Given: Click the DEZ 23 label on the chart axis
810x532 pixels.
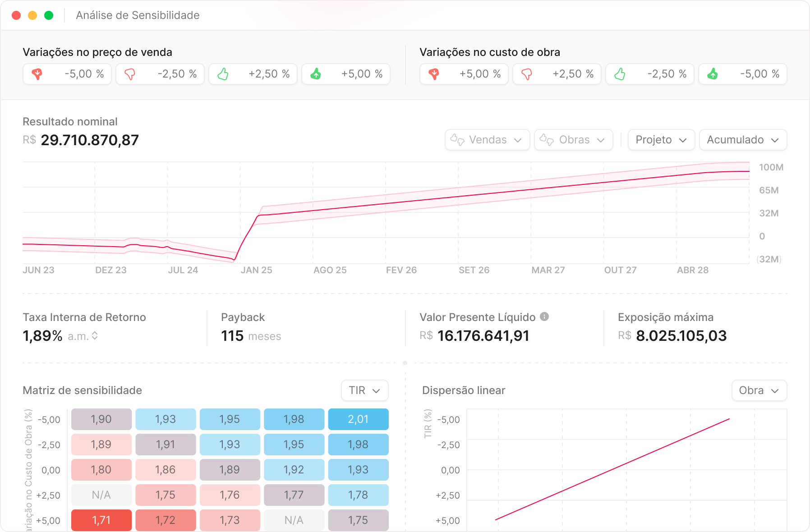Looking at the screenshot, I should (111, 270).
